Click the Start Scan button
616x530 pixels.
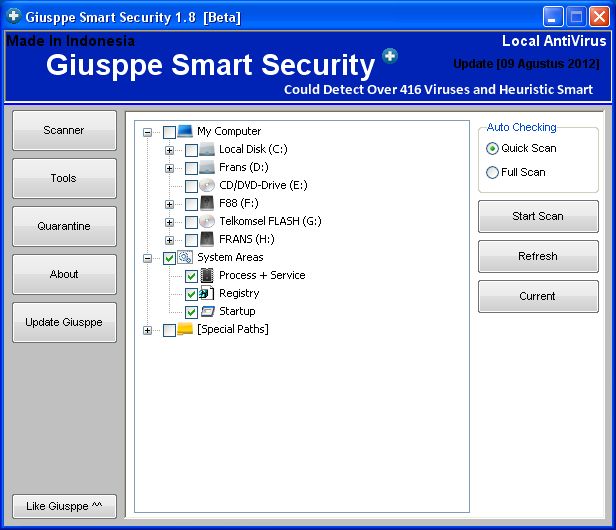click(538, 216)
